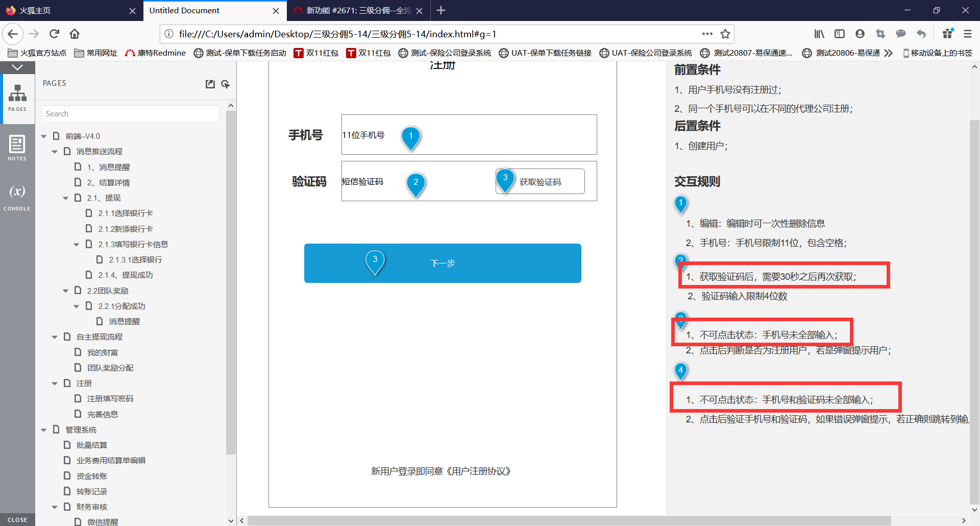The image size is (980, 526).
Task: Collapse the sidebar with the top chevron
Action: (x=17, y=67)
